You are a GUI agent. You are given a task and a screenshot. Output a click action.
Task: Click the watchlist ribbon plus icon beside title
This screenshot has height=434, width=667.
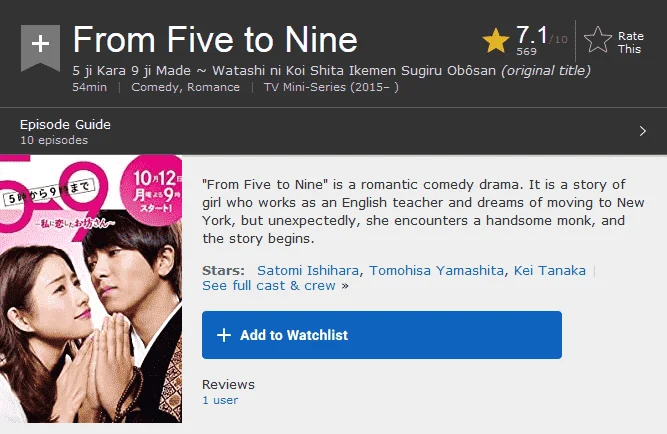pyautogui.click(x=40, y=48)
